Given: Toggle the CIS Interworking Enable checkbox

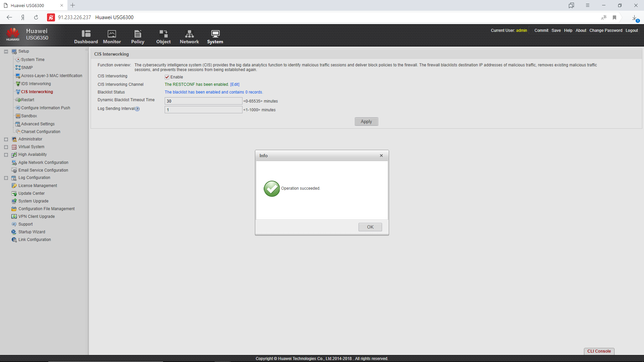Looking at the screenshot, I should pos(167,77).
